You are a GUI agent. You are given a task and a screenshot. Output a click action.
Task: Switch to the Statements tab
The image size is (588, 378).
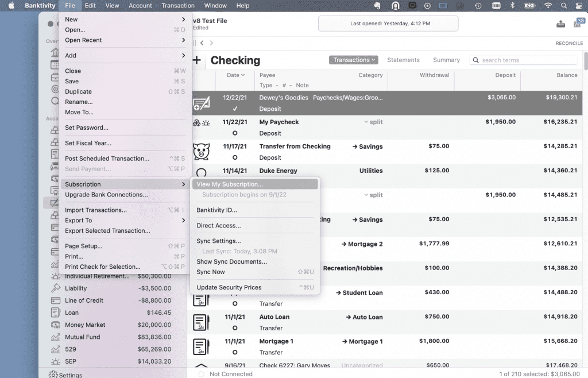click(x=403, y=60)
